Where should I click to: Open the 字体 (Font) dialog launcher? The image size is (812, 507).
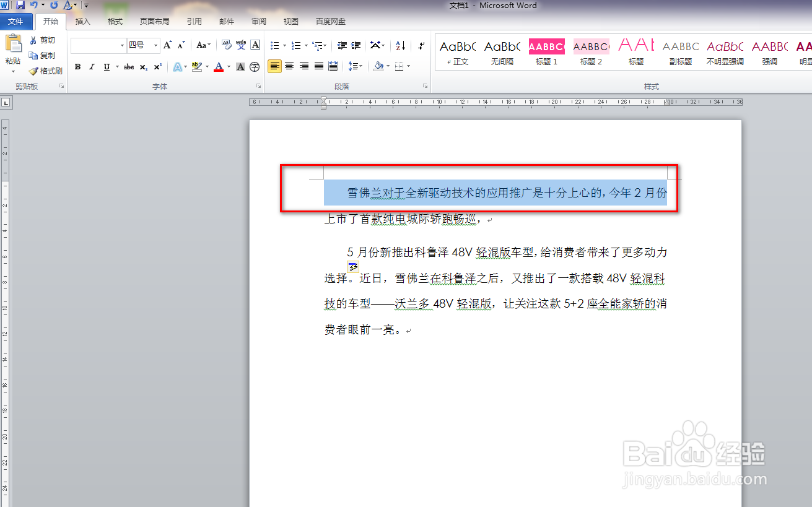[x=258, y=87]
